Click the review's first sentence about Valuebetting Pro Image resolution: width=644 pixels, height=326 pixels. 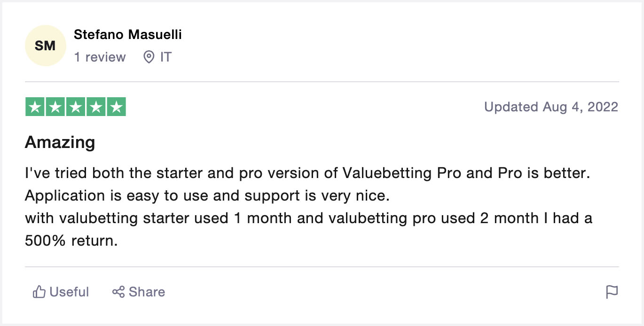(307, 173)
